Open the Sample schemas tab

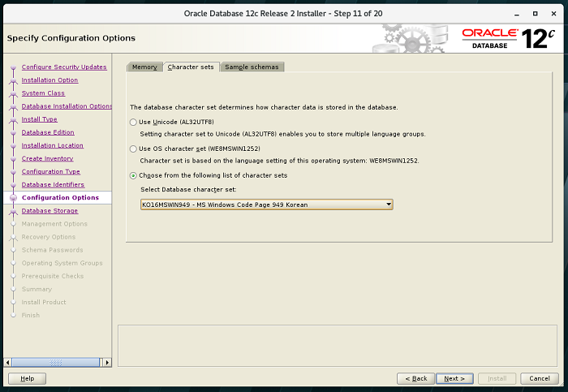click(252, 67)
